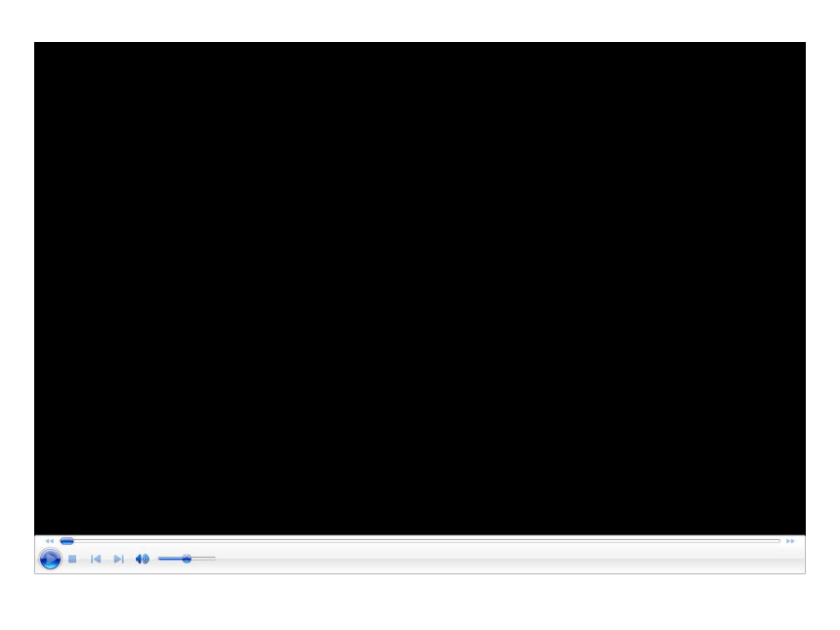Click the fast forward double-arrow icon
This screenshot has width=840, height=630.
click(790, 541)
